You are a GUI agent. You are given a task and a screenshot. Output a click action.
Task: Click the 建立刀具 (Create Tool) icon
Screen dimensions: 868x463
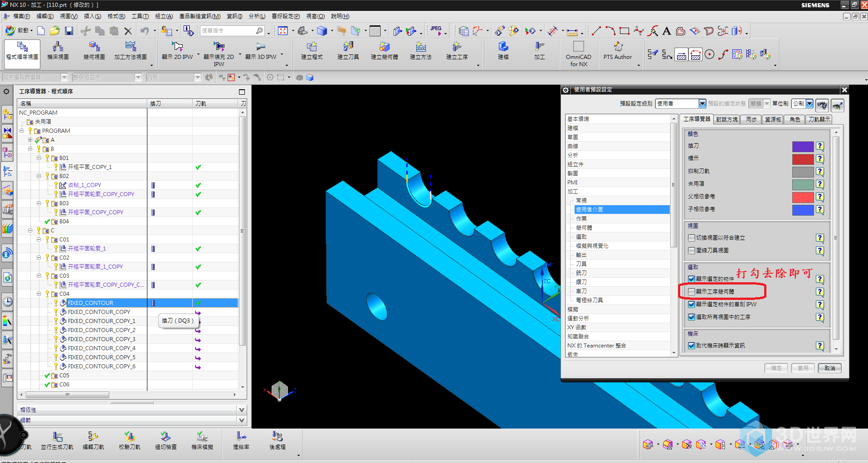click(348, 47)
